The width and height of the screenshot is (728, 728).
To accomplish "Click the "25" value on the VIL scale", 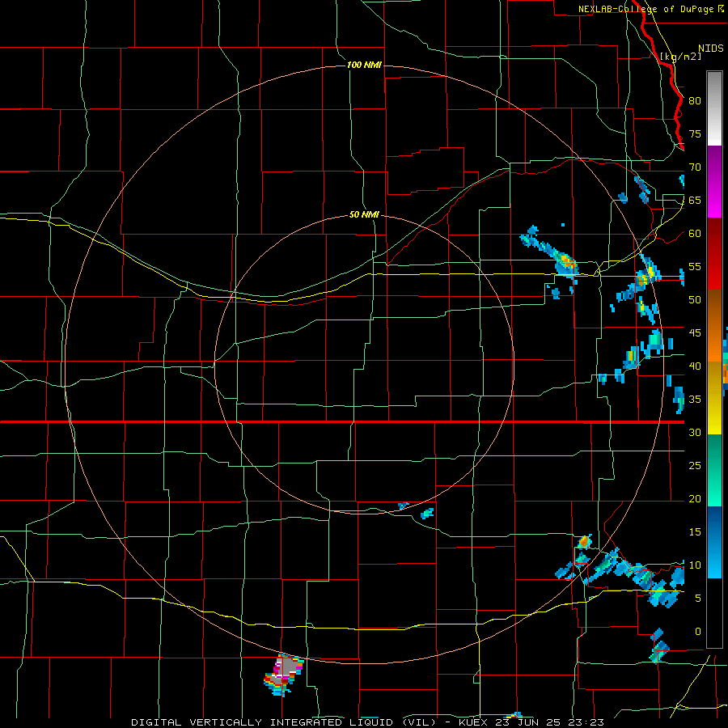I will tap(695, 466).
